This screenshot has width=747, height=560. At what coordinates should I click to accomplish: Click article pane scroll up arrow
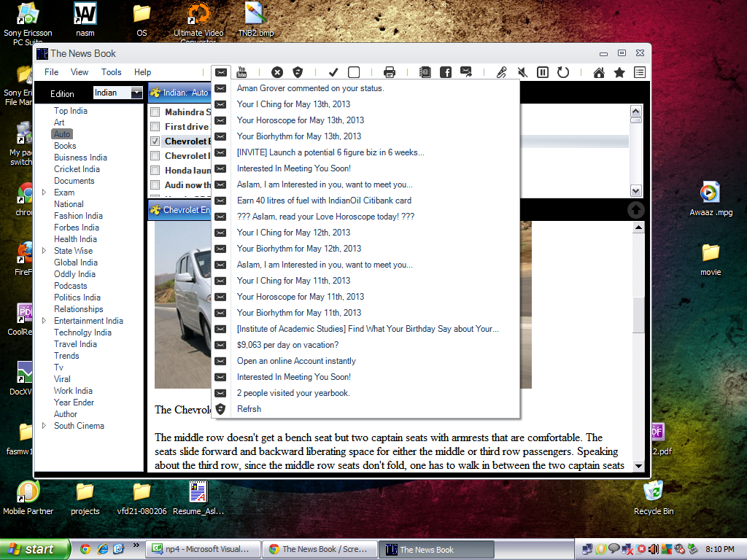click(x=638, y=227)
